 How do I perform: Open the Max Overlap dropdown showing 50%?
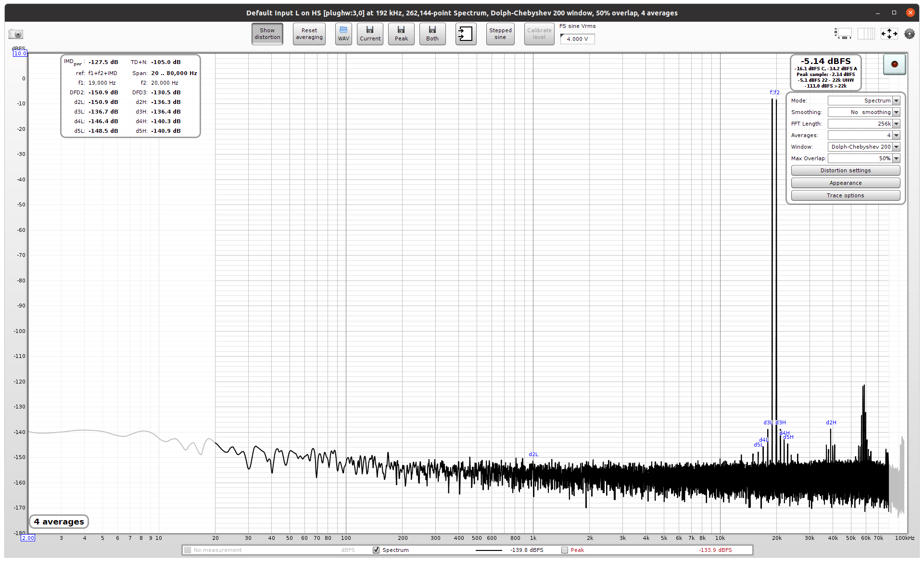864,158
